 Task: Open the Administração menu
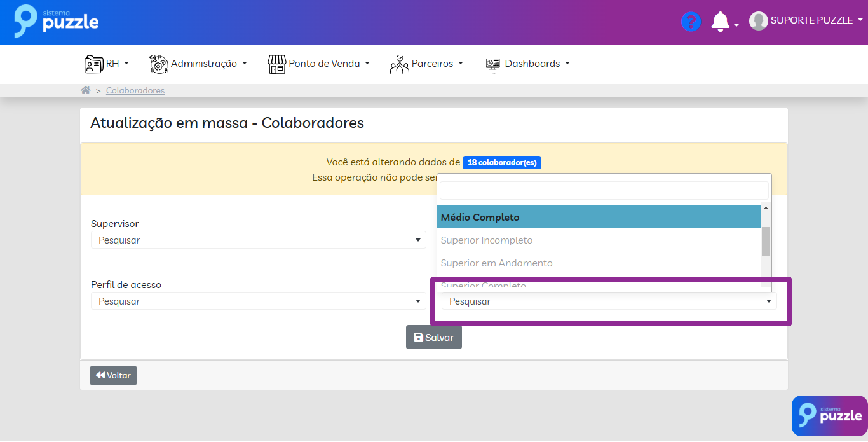[203, 64]
